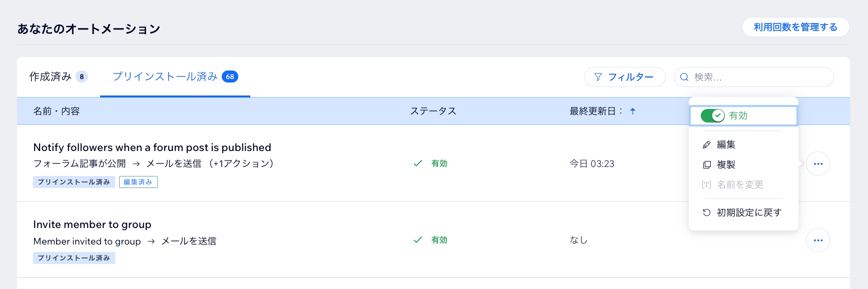Click the reset icon beside 初期設定に戻す
The image size is (868, 289).
click(707, 212)
